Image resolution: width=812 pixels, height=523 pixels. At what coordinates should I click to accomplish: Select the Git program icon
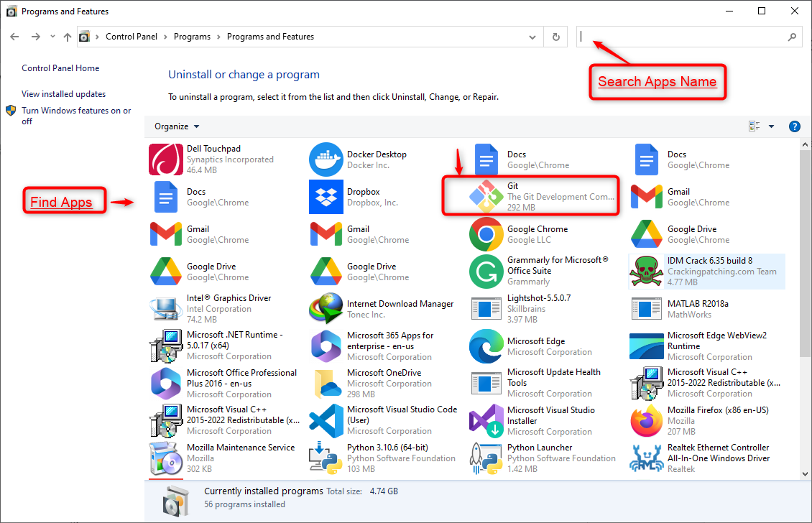(x=486, y=197)
